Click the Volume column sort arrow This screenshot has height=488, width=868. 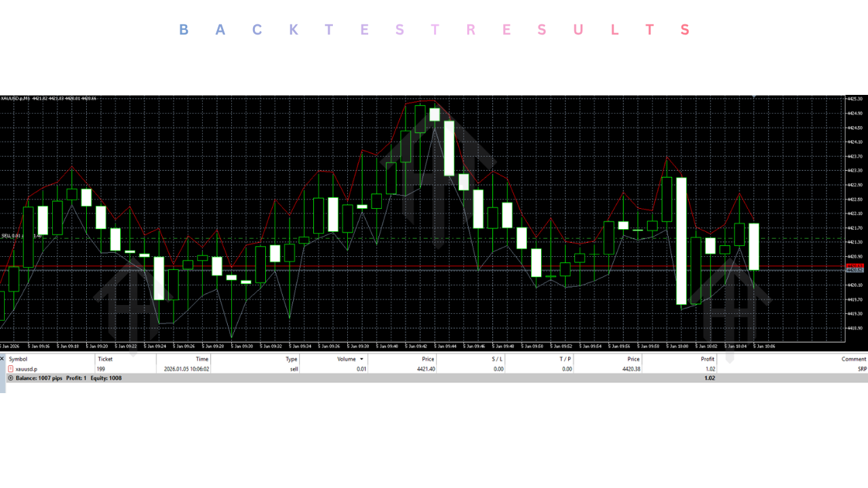pyautogui.click(x=361, y=359)
